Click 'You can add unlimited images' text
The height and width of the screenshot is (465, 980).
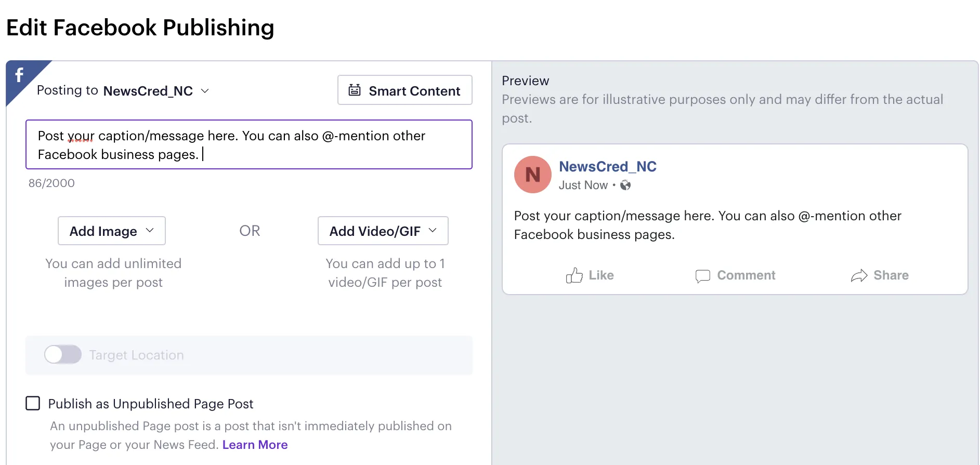point(113,273)
